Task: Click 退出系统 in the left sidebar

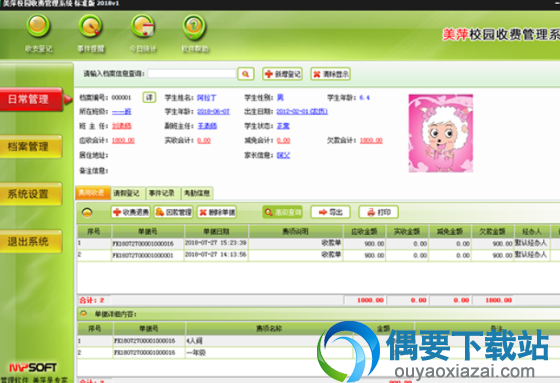Action: pos(31,242)
